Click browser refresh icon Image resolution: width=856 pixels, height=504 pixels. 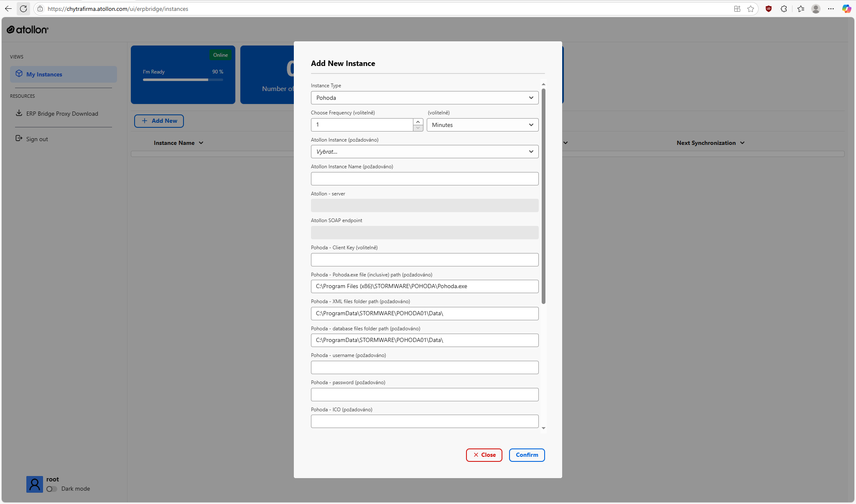pos(23,9)
